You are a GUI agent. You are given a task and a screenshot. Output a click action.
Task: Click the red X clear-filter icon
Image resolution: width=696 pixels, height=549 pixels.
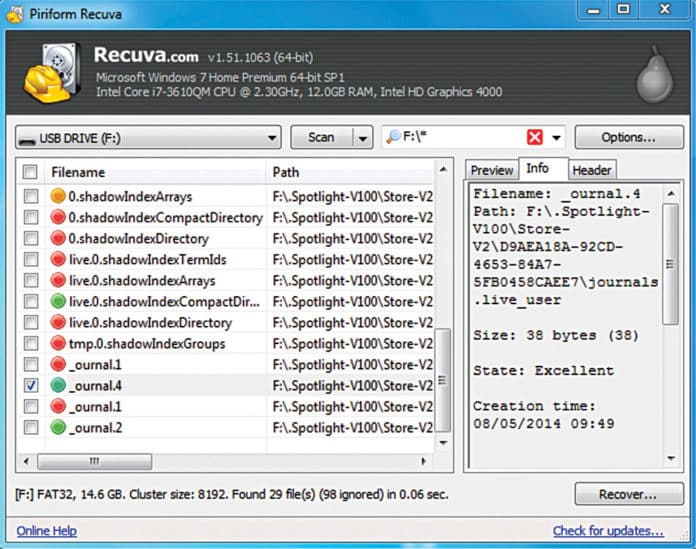[x=535, y=137]
